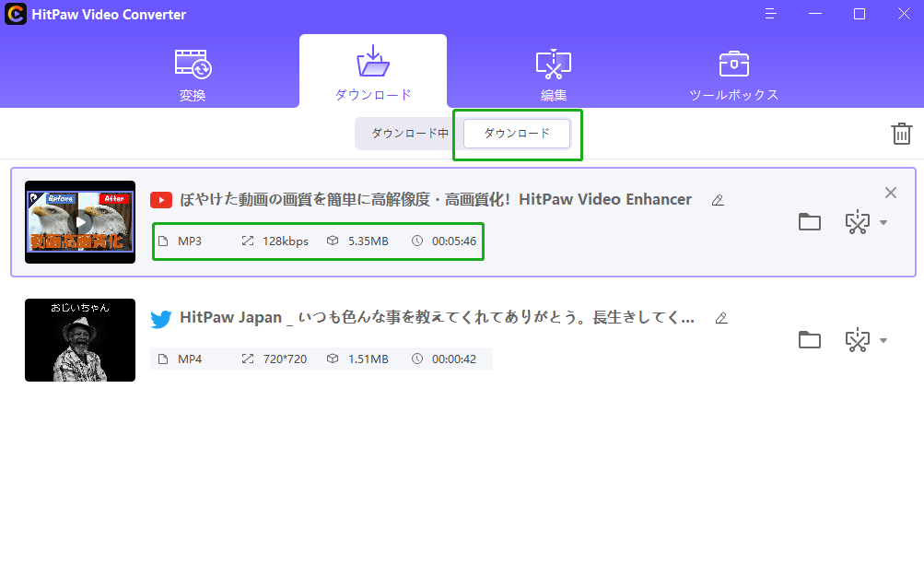Select the ぼやけた動画 title text
Screen dimensions: 924x577
pos(436,200)
